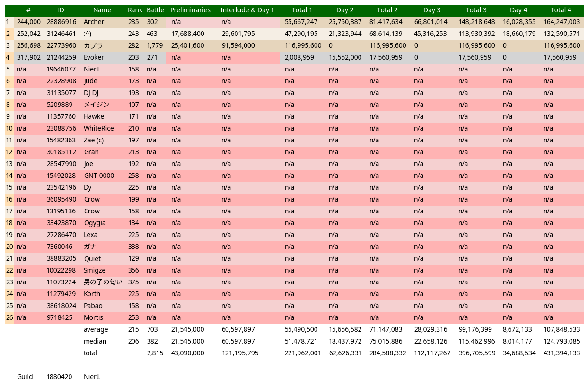This screenshot has width=588, height=388.
Task: Click the name cell 'WhiteRice'
Action: (x=98, y=128)
